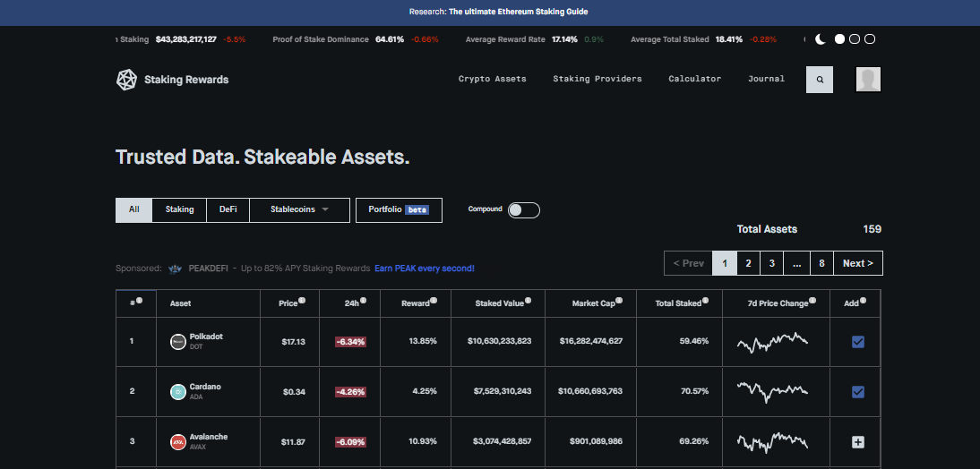Sort by Total Staked column header
Screen dimensions: 980x469
(678, 303)
